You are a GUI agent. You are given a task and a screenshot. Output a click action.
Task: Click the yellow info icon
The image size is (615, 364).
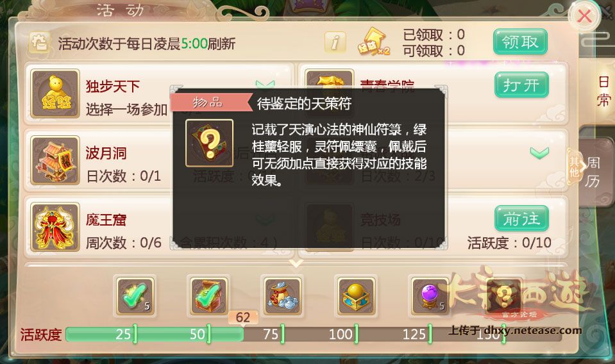point(335,42)
